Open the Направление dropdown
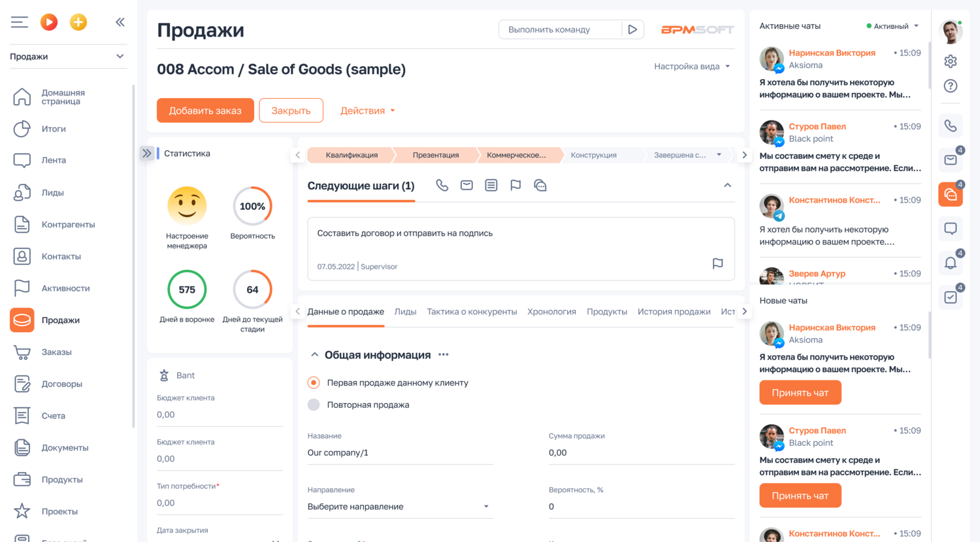This screenshot has height=542, width=980. pos(486,506)
